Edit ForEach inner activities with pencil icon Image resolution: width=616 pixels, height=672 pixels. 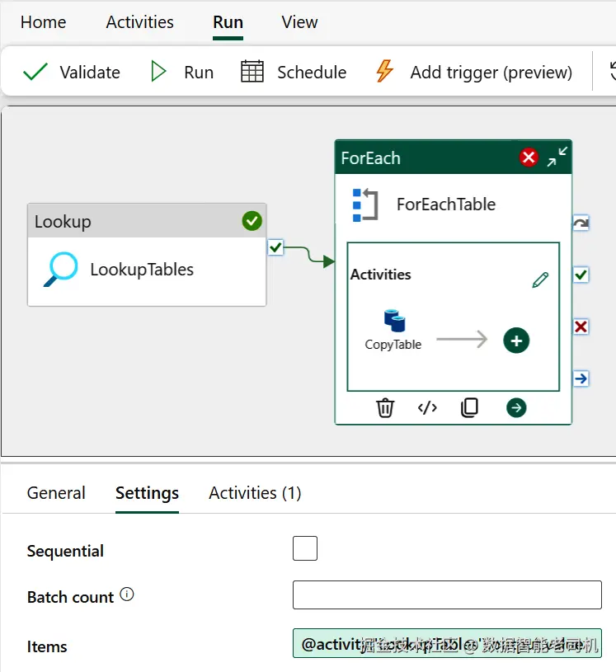pos(540,280)
